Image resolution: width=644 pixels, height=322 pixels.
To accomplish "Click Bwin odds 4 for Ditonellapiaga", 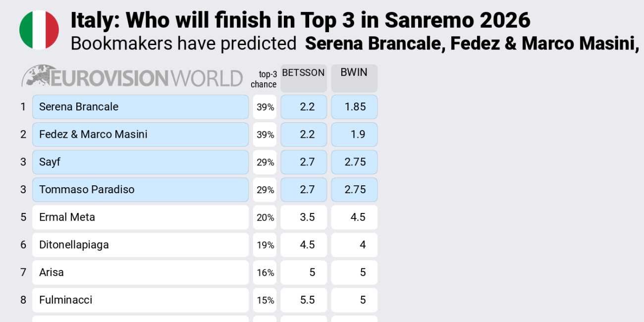I will 354,245.
